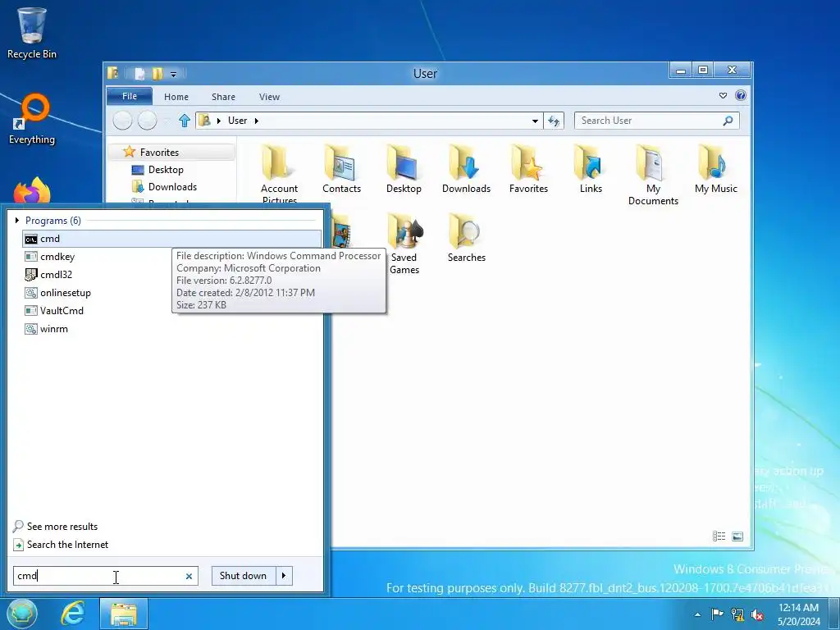Click the Properties quick access icon
The height and width of the screenshot is (630, 840).
tap(139, 74)
